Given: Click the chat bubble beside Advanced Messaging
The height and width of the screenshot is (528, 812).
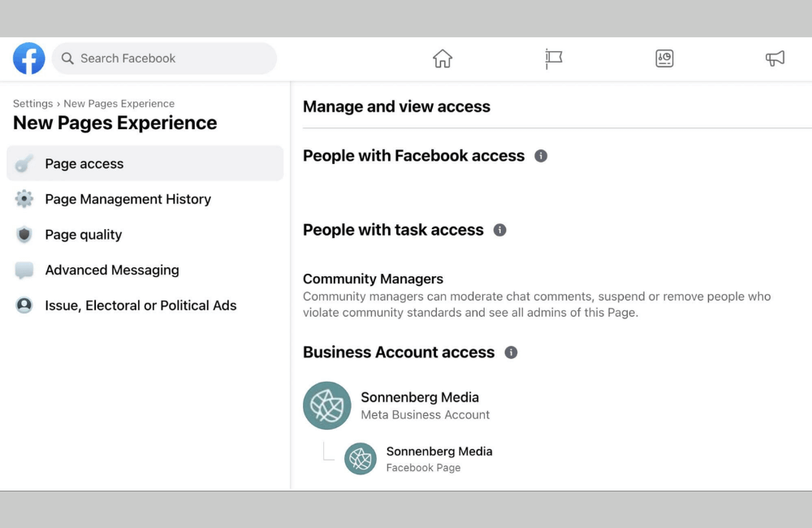Looking at the screenshot, I should tap(24, 270).
